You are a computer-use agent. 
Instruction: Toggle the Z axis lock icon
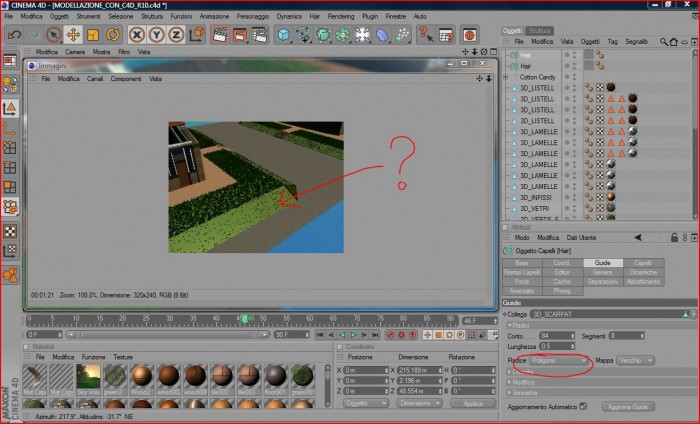176,35
